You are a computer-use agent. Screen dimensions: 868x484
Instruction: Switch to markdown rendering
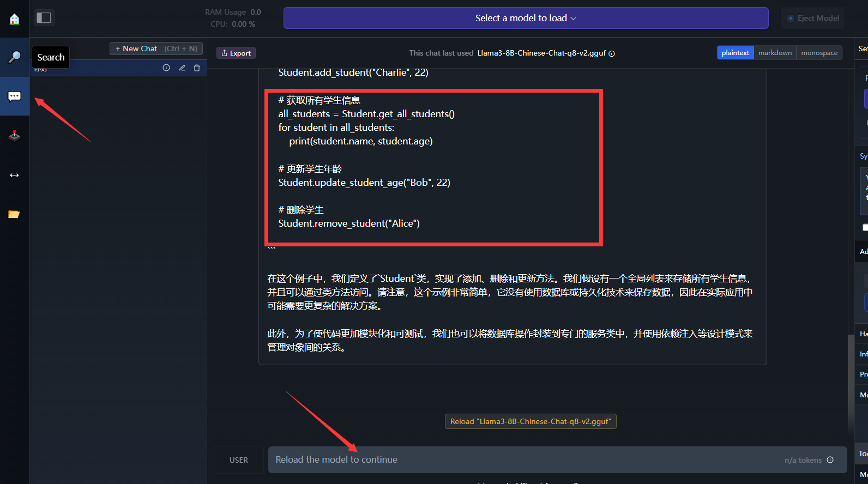pyautogui.click(x=775, y=53)
